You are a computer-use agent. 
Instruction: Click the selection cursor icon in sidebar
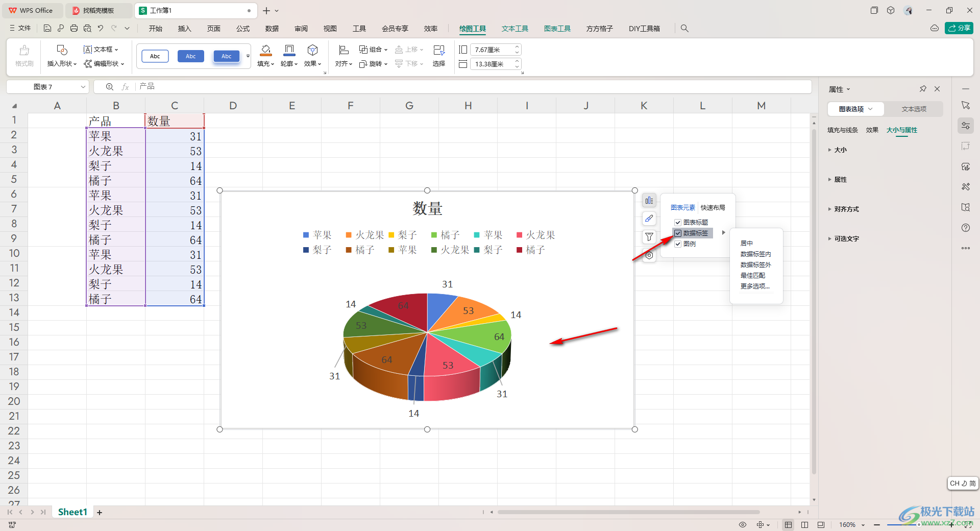pos(966,105)
